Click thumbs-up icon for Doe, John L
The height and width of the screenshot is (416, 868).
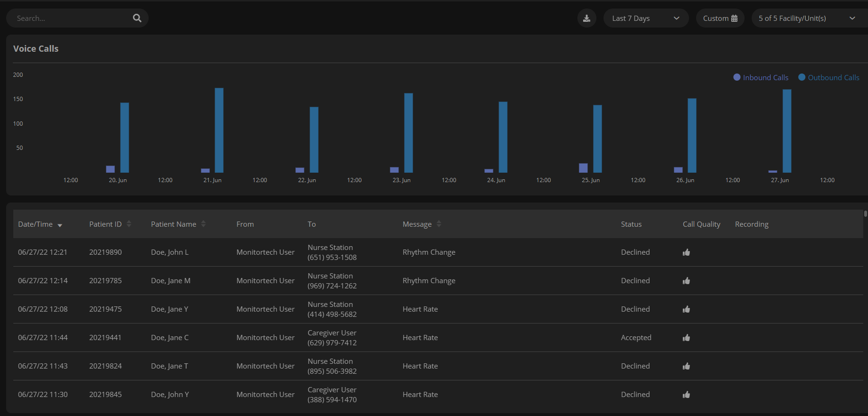point(686,252)
